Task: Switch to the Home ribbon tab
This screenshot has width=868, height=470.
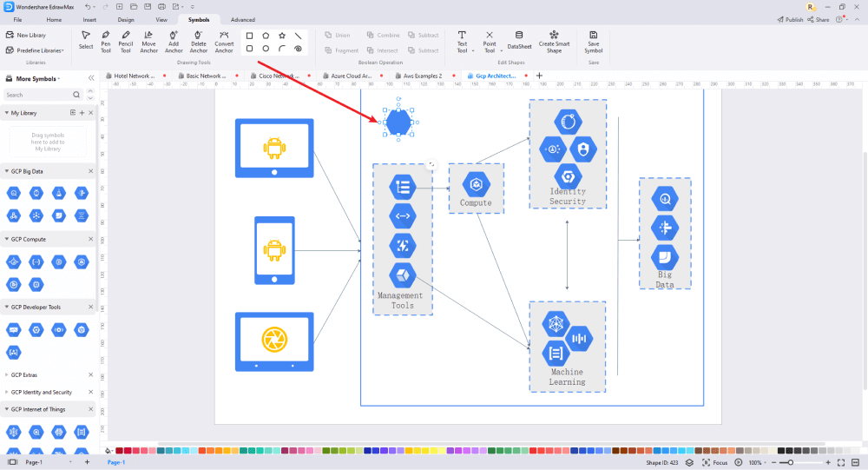Action: pos(54,20)
